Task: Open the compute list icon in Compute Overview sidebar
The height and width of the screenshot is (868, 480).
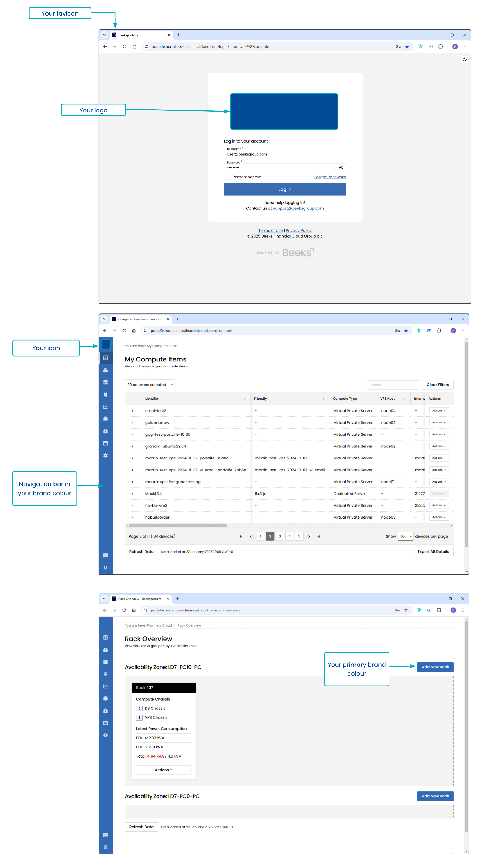Action: [106, 358]
